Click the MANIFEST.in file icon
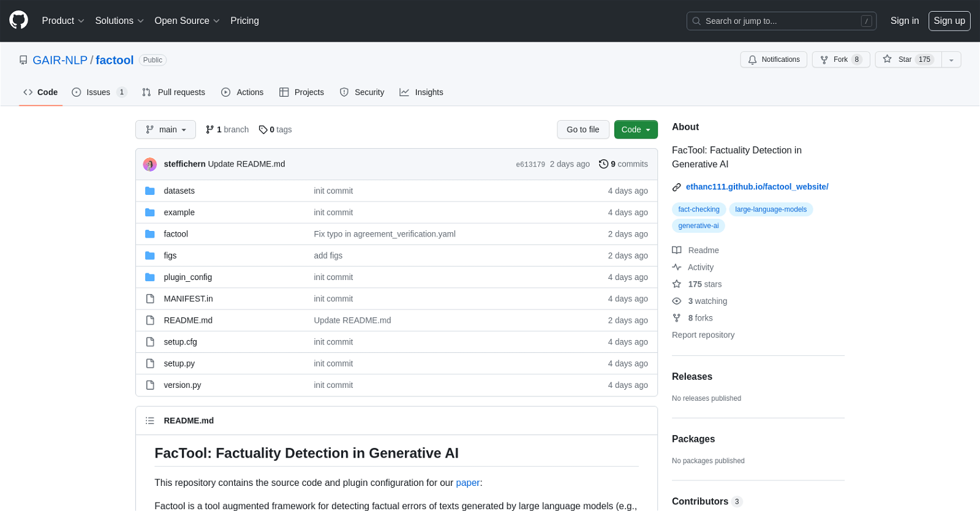980x511 pixels. [150, 298]
